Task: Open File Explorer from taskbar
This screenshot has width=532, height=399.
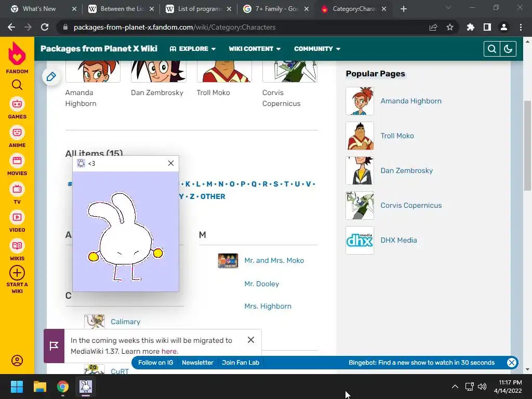Action: point(39,387)
